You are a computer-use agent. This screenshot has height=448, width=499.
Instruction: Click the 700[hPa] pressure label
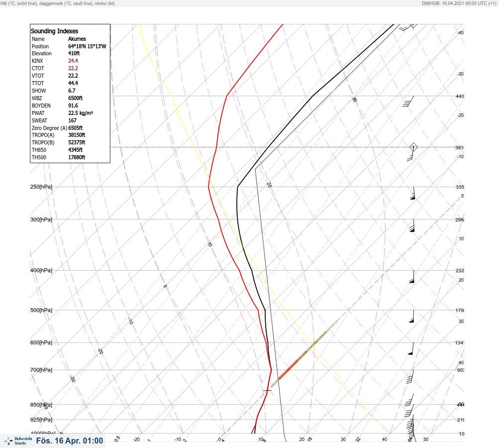(x=41, y=370)
